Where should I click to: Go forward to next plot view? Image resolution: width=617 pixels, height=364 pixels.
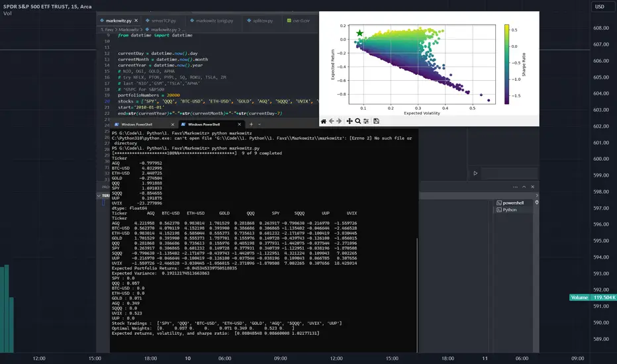(x=339, y=121)
